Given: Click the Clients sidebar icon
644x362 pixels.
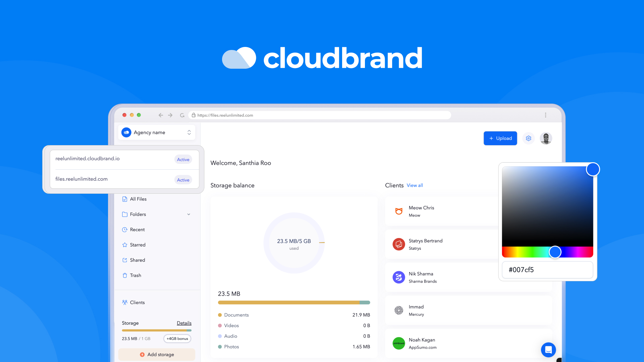Looking at the screenshot, I should pyautogui.click(x=125, y=302).
